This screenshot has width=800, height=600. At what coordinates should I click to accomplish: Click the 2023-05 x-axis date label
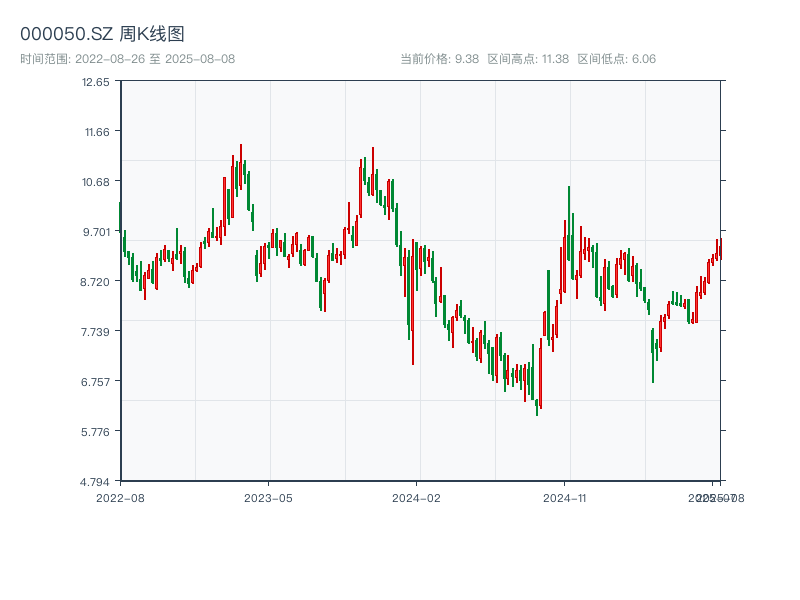268,497
